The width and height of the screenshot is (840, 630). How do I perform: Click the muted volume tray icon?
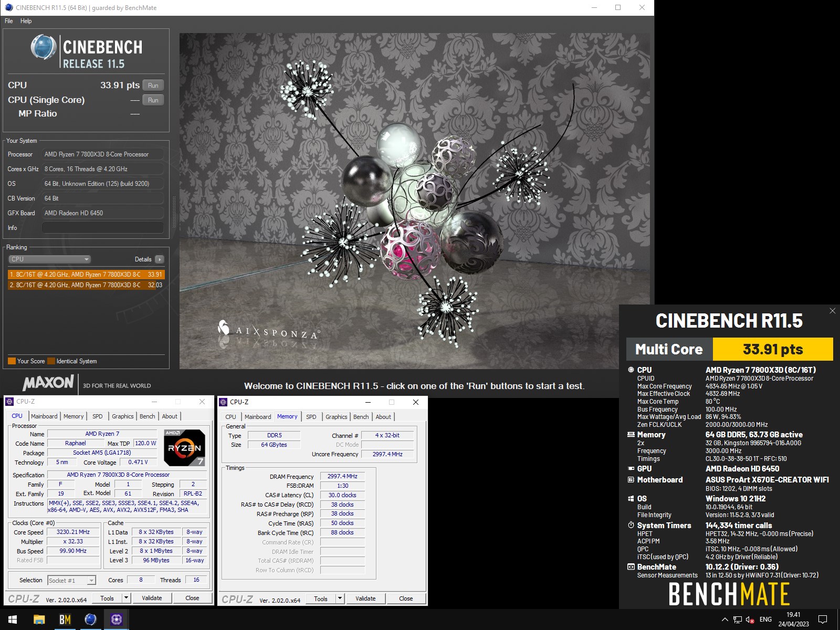click(x=750, y=619)
